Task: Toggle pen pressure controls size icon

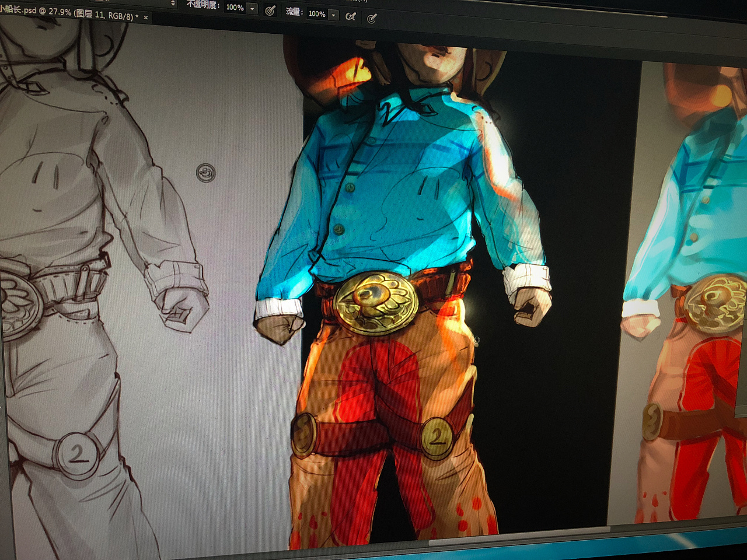Action: pyautogui.click(x=372, y=19)
